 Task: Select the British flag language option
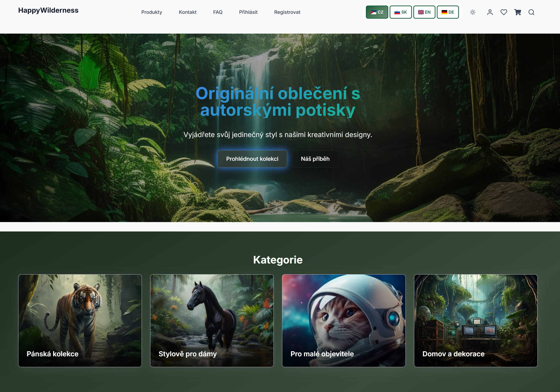[x=424, y=12]
